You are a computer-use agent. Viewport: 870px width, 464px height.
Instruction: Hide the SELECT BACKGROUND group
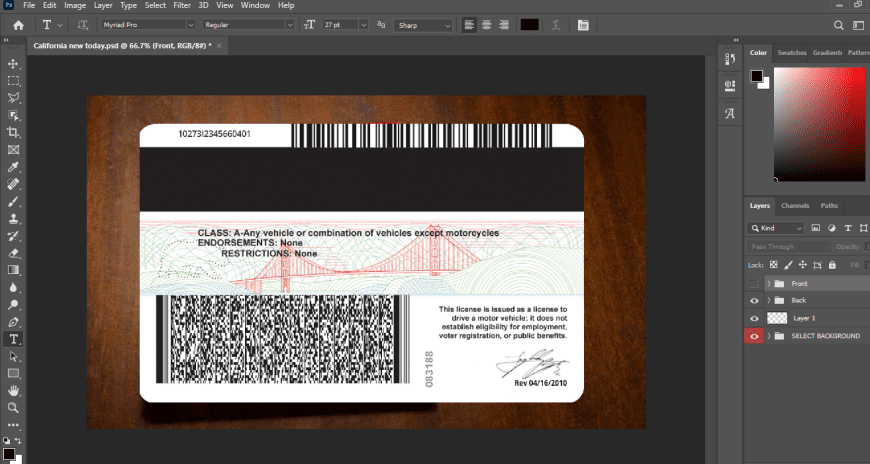click(754, 336)
